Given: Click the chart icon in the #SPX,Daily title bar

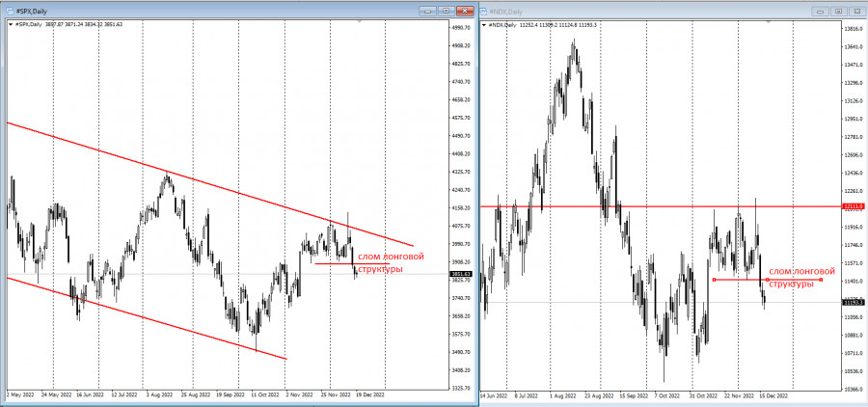Looking at the screenshot, I should point(7,10).
